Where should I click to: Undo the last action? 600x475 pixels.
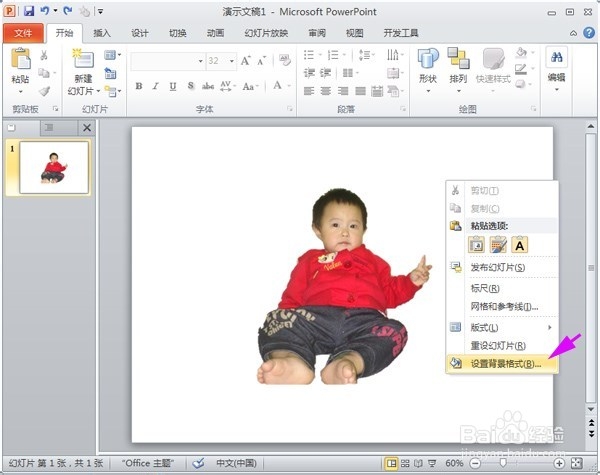click(45, 11)
